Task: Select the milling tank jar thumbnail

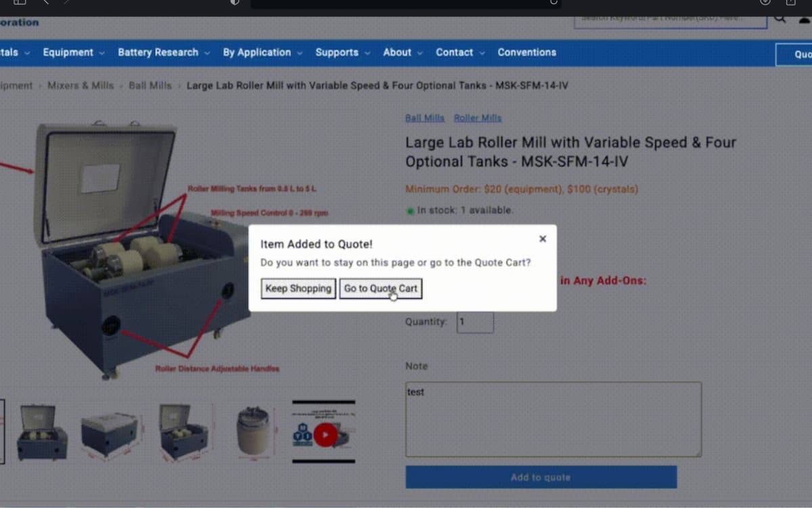Action: pyautogui.click(x=253, y=432)
